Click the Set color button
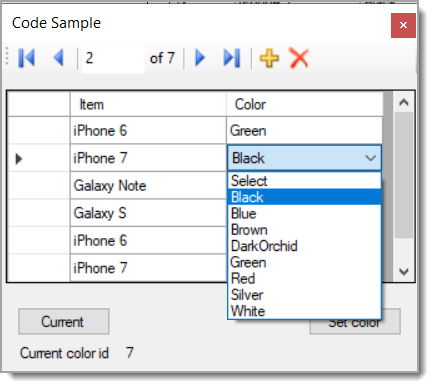The height and width of the screenshot is (388, 434). (x=355, y=322)
